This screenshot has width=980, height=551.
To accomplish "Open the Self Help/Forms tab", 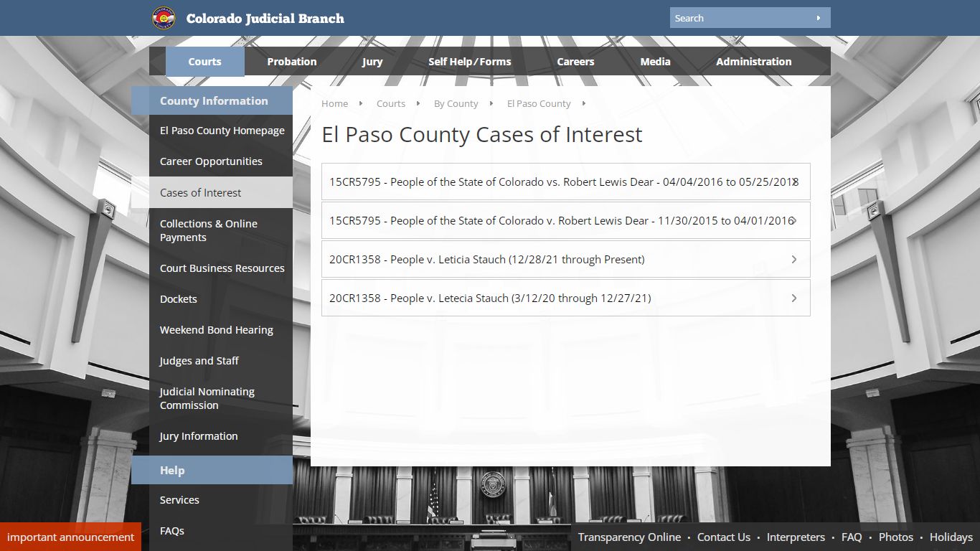I will point(470,62).
